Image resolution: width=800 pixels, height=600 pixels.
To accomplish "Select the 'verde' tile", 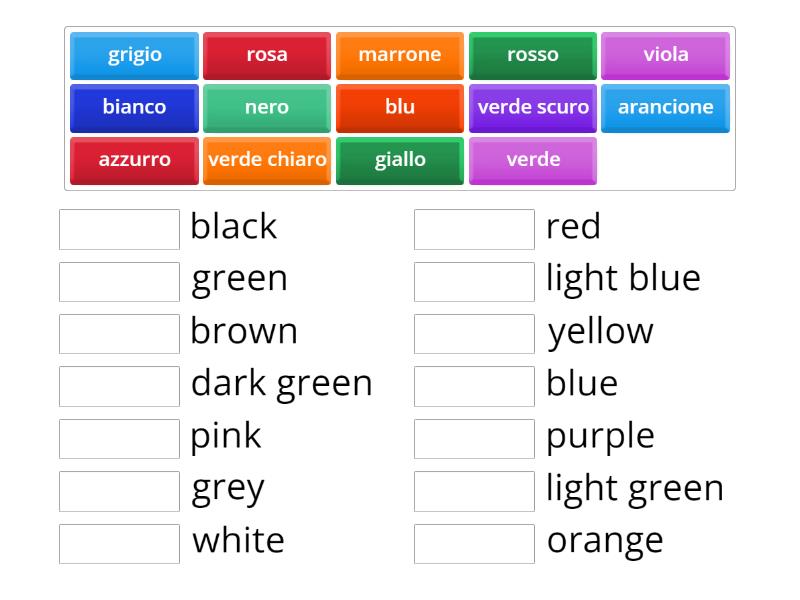I will point(533,159).
